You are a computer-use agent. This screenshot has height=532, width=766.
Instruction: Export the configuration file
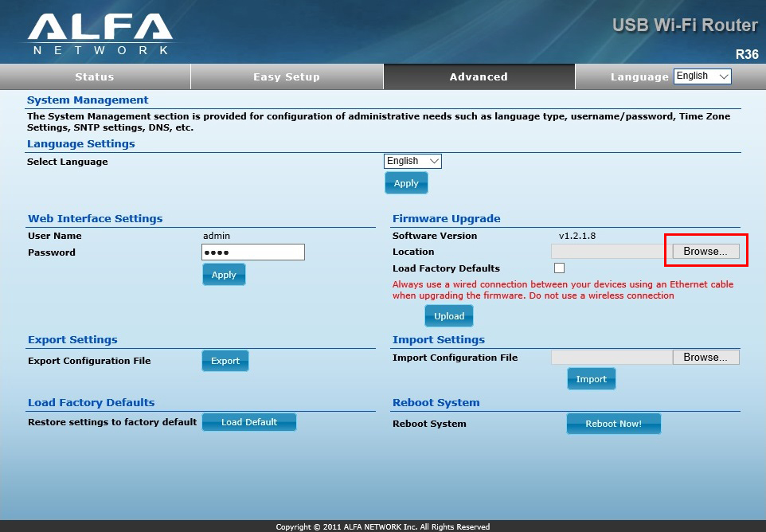point(225,361)
